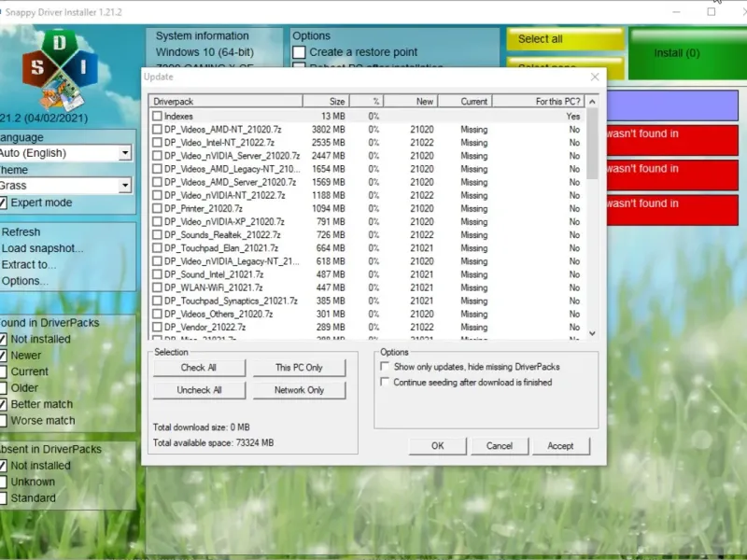The image size is (747, 560).
Task: Close the Update dialog with X
Action: pyautogui.click(x=595, y=77)
